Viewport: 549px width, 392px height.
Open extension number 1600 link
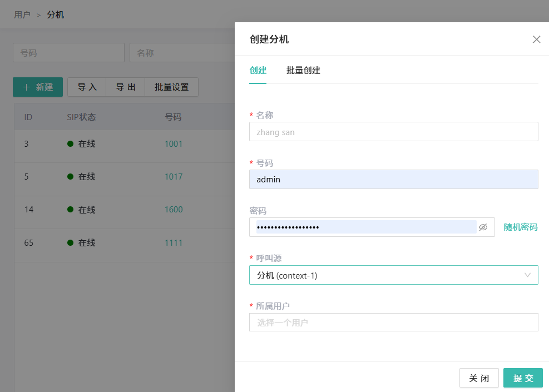pyautogui.click(x=174, y=210)
